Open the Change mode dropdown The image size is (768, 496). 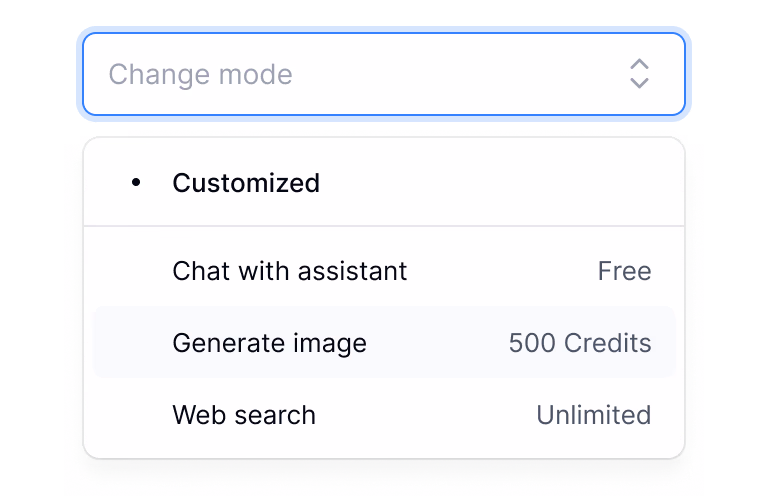(384, 74)
